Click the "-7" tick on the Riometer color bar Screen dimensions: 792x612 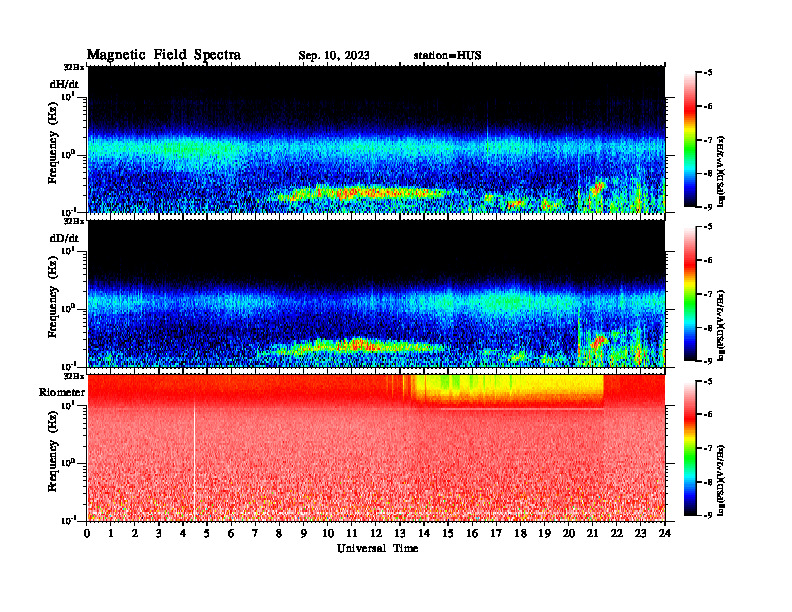[707, 448]
